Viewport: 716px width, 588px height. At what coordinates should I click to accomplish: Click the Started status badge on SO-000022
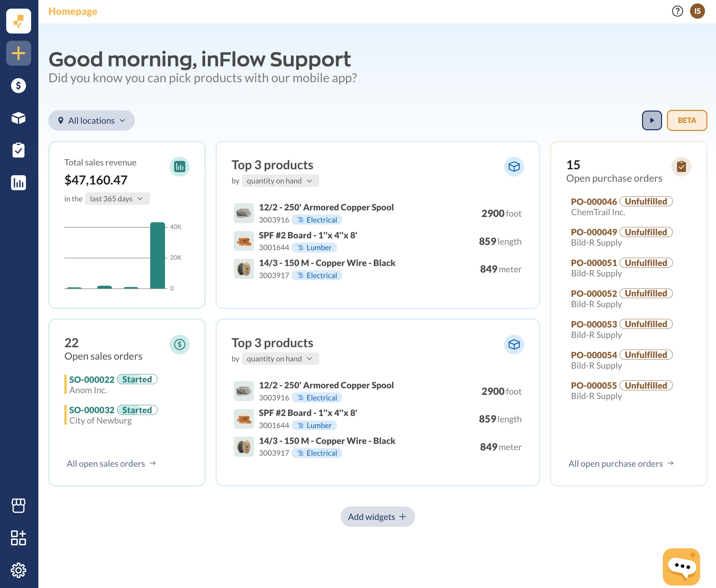coord(137,379)
